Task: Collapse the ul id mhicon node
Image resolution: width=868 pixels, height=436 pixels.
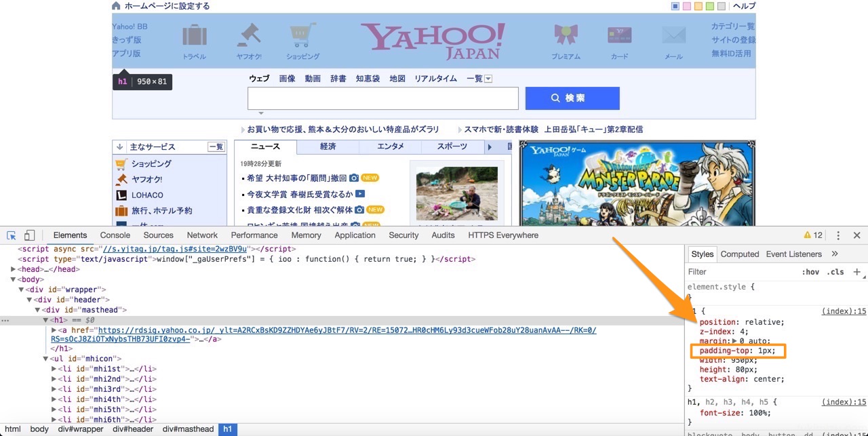Action: click(46, 359)
